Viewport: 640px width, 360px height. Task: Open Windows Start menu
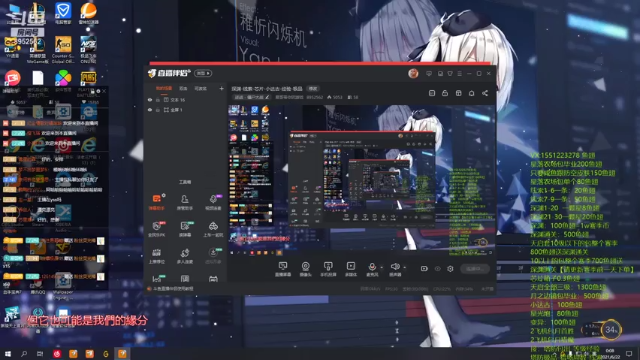pyautogui.click(x=7, y=353)
